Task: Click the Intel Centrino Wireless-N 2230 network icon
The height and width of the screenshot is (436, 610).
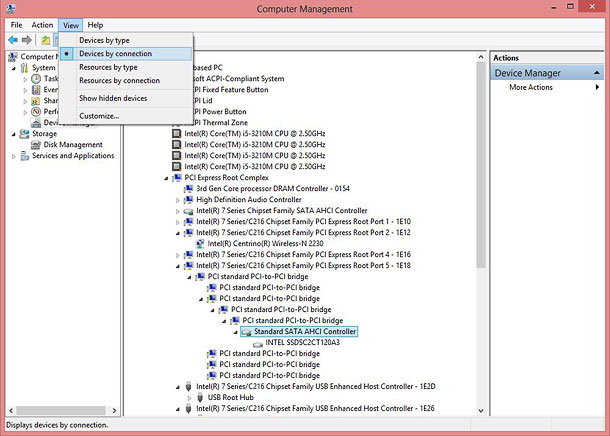Action: [x=201, y=243]
